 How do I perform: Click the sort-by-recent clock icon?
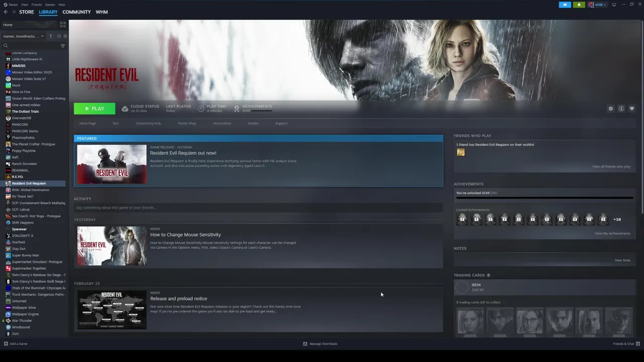[x=59, y=36]
